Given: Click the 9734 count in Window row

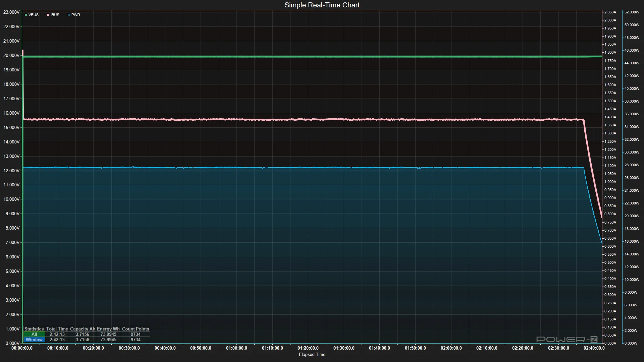Looking at the screenshot, I should click(136, 340).
